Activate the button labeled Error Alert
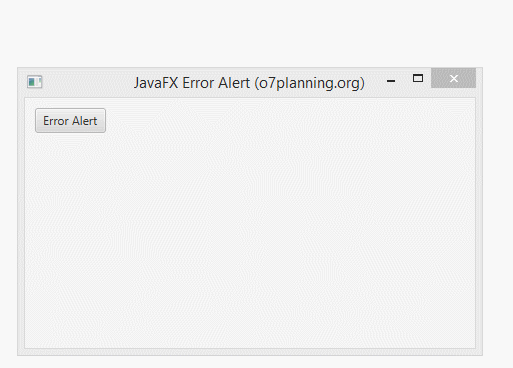Screen dimensions: 513x368 point(70,120)
